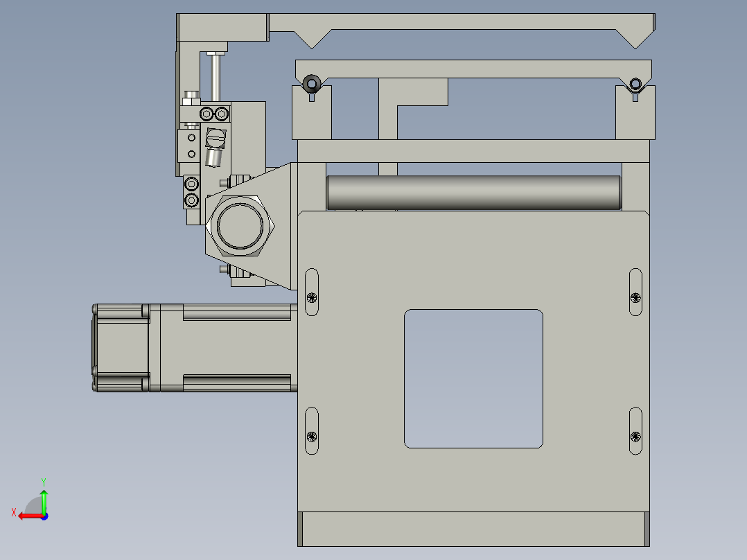Select the dark horizontal cylindrical roller

click(x=474, y=193)
